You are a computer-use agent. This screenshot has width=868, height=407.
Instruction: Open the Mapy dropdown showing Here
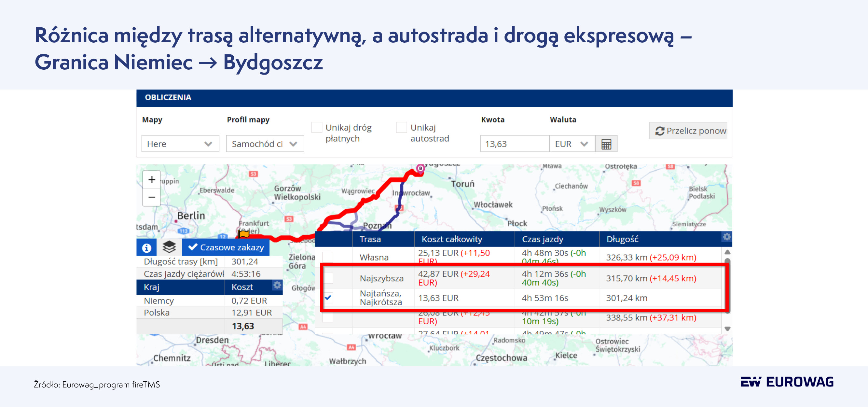pos(180,144)
